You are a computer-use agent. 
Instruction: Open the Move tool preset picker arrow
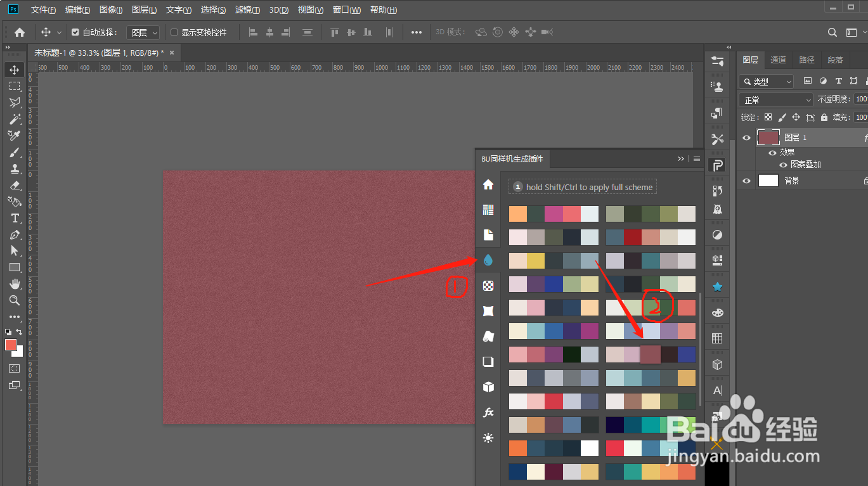point(60,32)
